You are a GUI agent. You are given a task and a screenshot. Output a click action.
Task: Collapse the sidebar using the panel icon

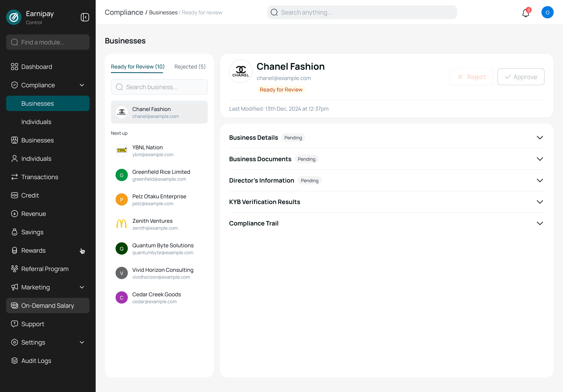click(85, 17)
